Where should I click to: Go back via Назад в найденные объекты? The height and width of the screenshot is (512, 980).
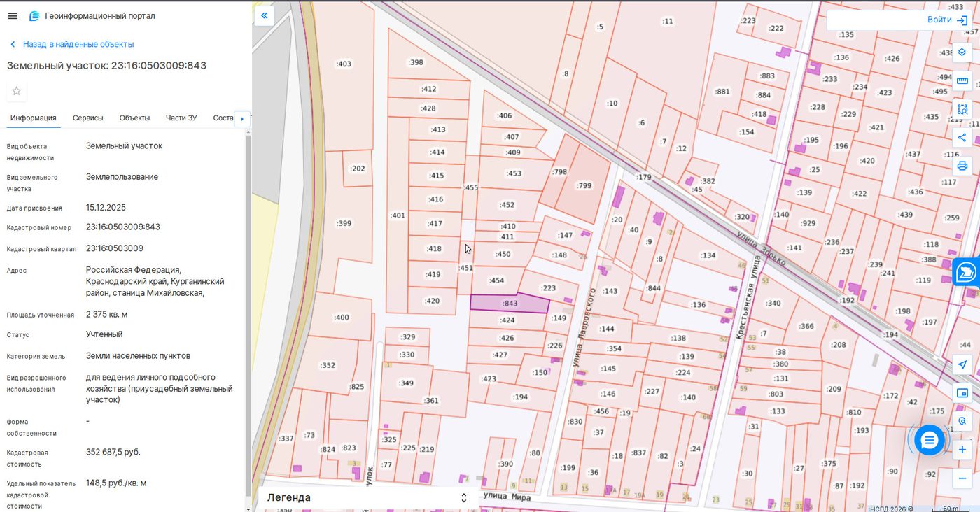(71, 44)
